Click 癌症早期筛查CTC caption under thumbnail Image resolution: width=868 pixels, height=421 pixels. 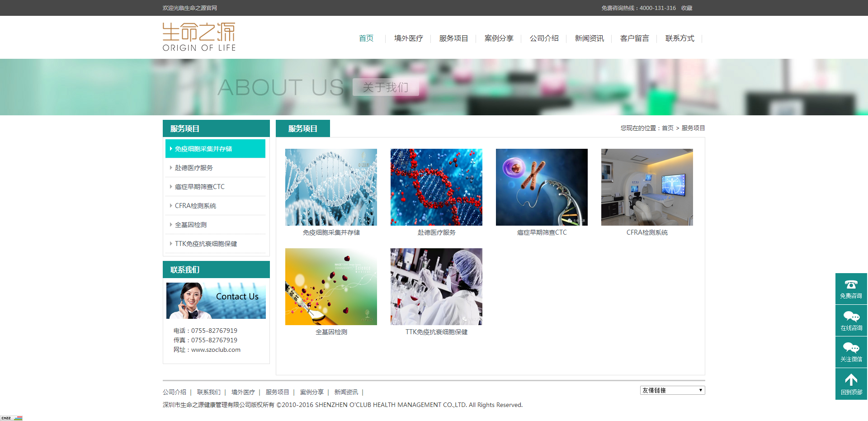pos(542,232)
